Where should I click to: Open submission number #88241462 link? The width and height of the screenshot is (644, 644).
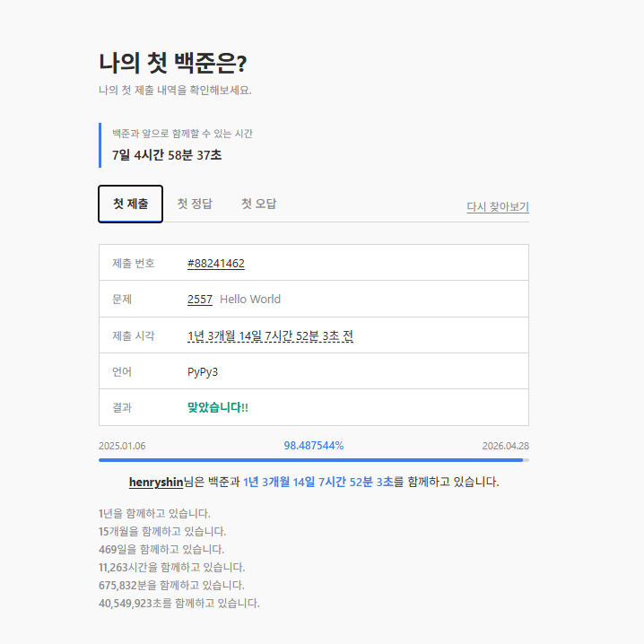click(x=215, y=263)
